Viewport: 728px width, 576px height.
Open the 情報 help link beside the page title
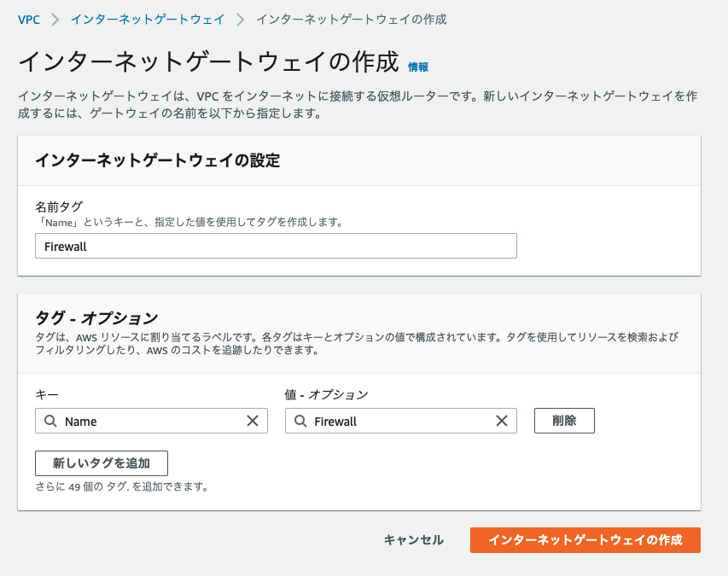coord(417,67)
